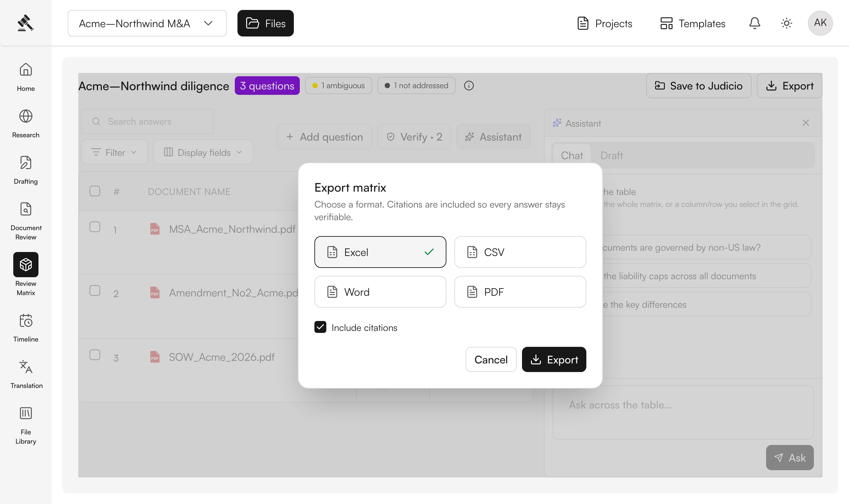
Task: Click the PDF icon for Amendment_No2_Acme
Action: pos(155,292)
